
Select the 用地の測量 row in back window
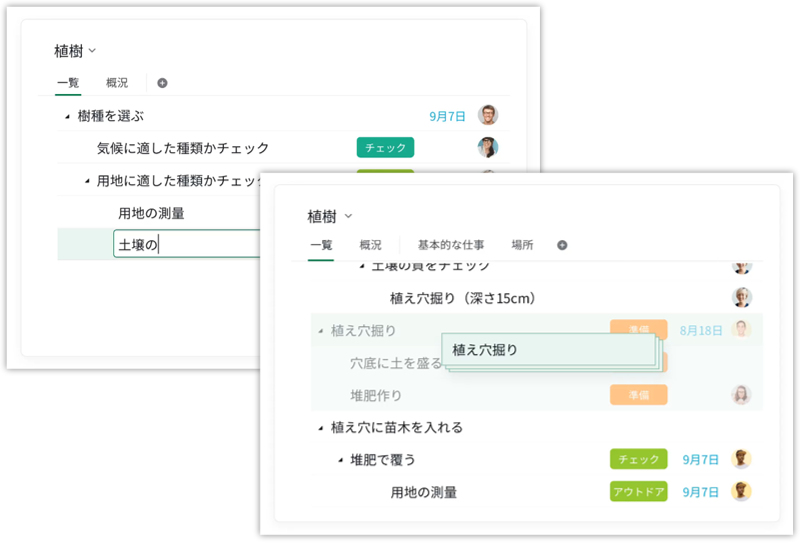point(152,213)
